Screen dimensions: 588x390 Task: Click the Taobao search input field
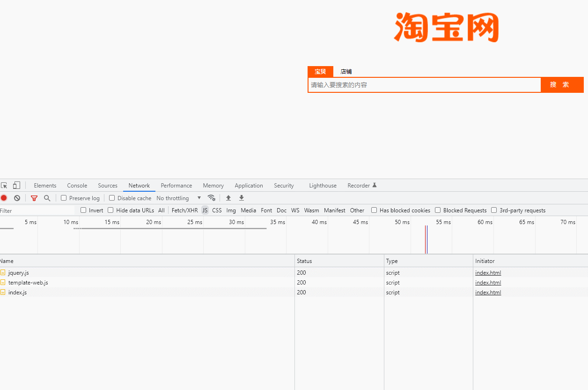tap(425, 85)
